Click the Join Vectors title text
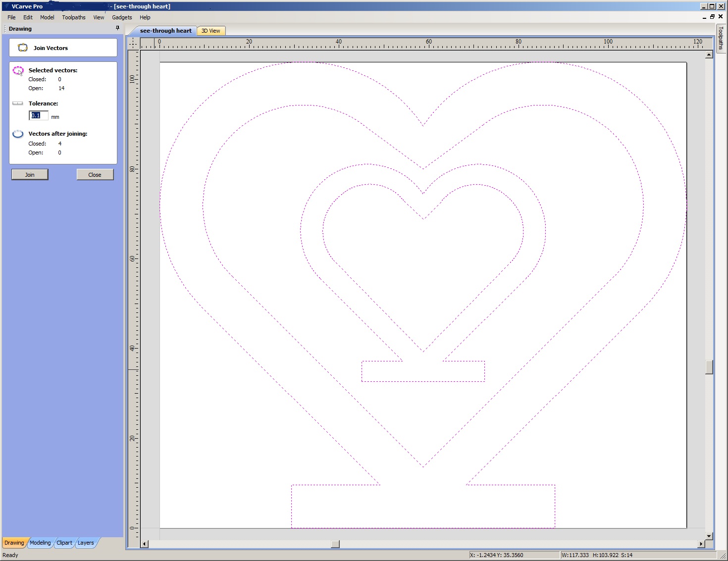This screenshot has width=728, height=561. click(x=51, y=48)
